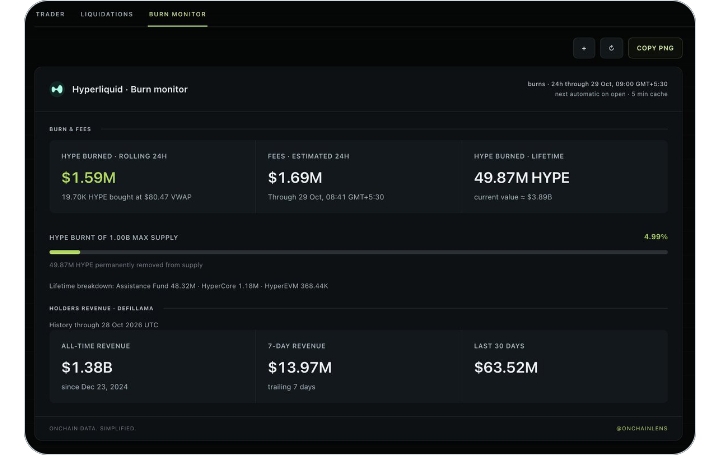Click the $1.59M rolling 24h burned value
This screenshot has height=457, width=718.
89,178
